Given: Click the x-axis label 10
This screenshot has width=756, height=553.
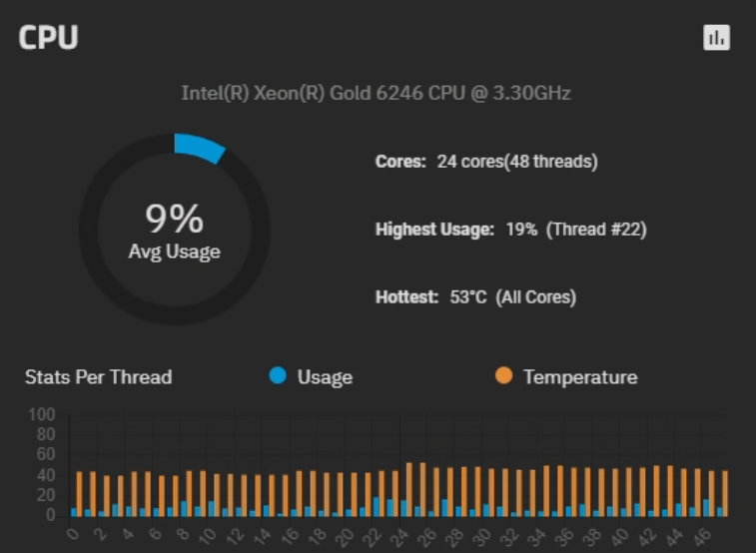Looking at the screenshot, I should [x=208, y=537].
